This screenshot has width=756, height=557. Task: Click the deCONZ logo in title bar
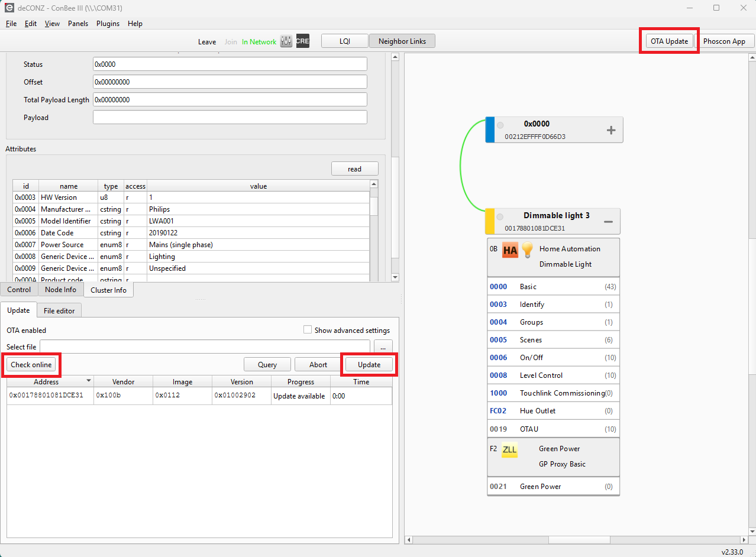pos(9,8)
